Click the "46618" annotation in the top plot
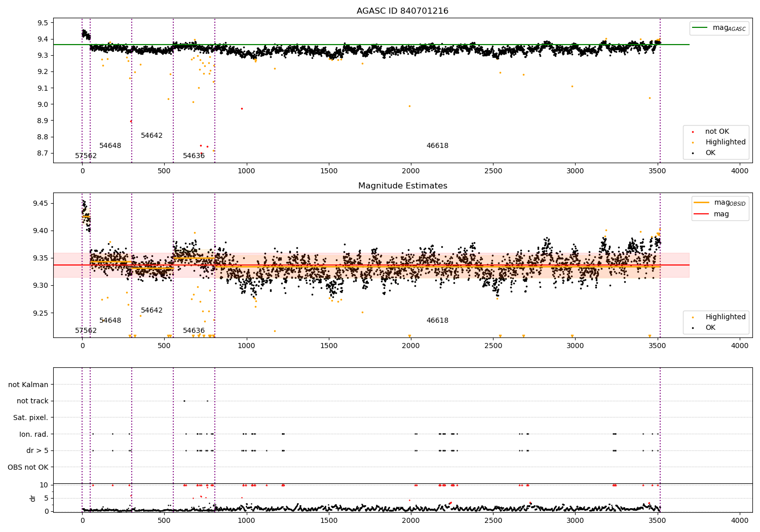760x532 pixels. (437, 146)
